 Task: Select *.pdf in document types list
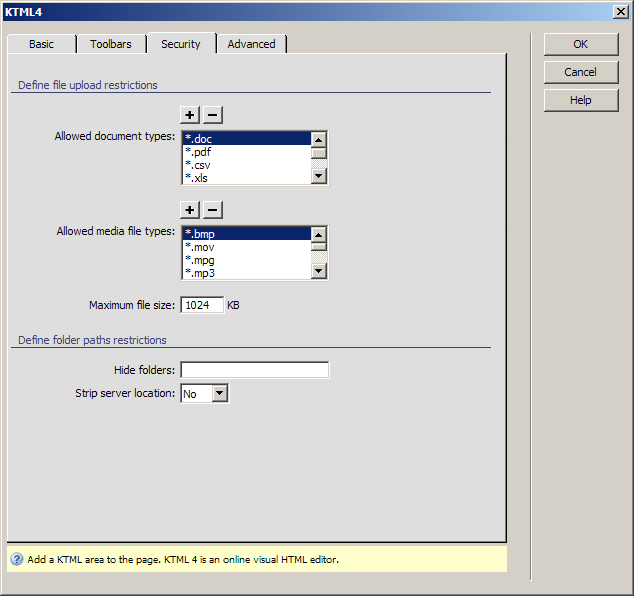point(247,152)
